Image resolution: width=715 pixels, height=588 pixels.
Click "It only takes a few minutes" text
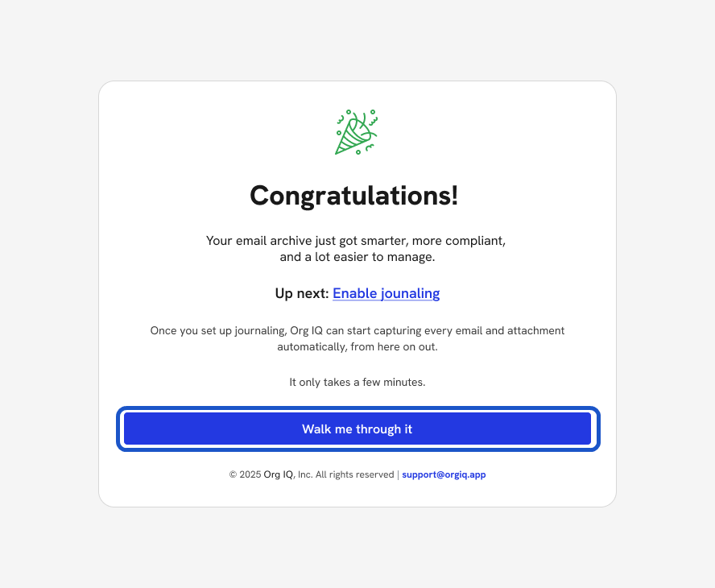point(357,383)
